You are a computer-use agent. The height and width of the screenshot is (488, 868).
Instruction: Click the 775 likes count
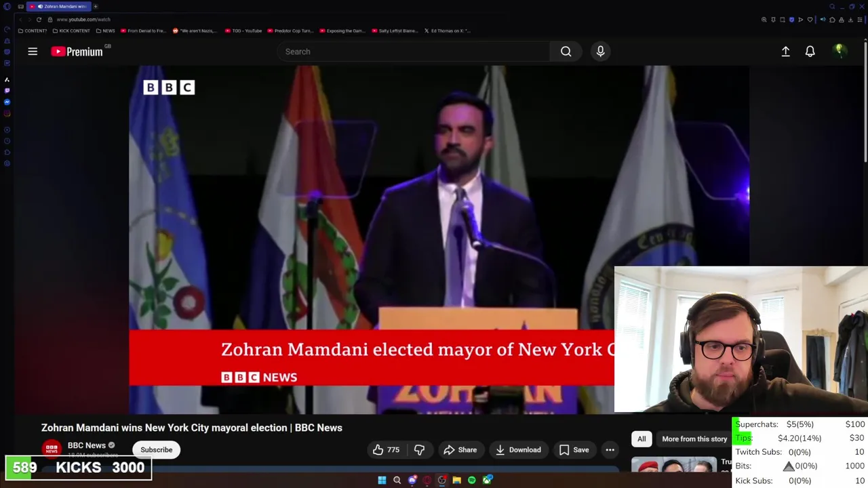point(393,449)
